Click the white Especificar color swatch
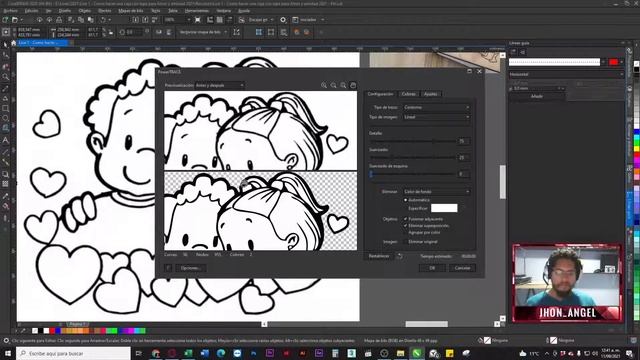 (444, 208)
